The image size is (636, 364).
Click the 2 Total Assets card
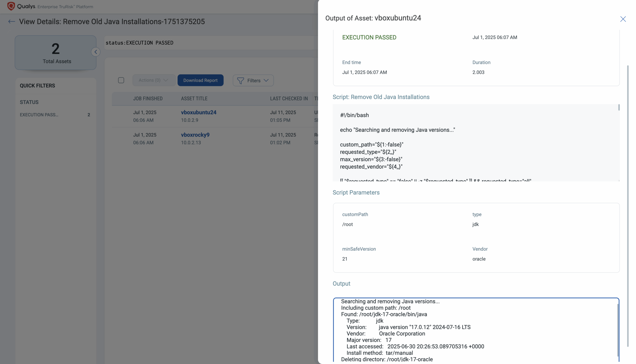point(55,52)
